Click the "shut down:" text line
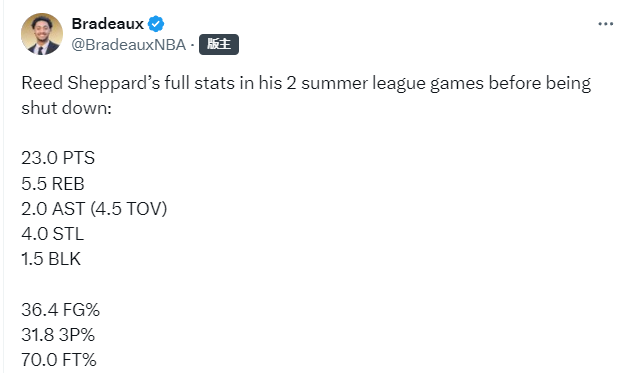This screenshot has width=626, height=373. pyautogui.click(x=66, y=108)
